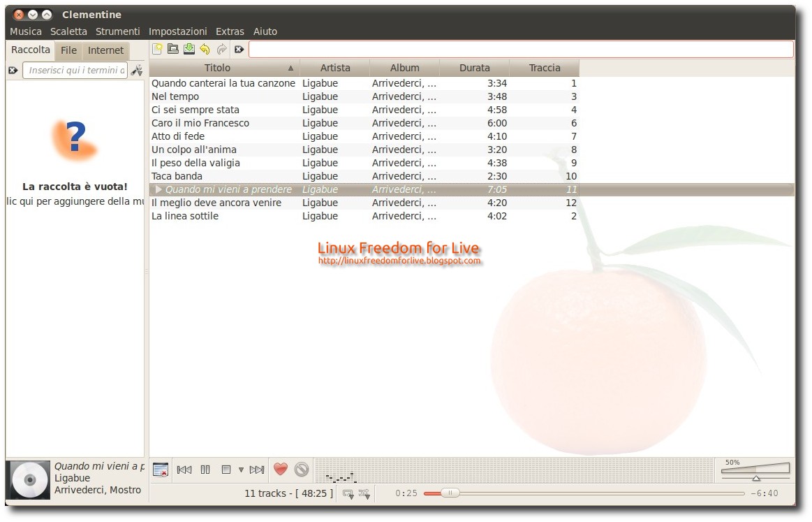The image size is (812, 522).
Task: Switch to the Raccolta tab
Action: 31,50
